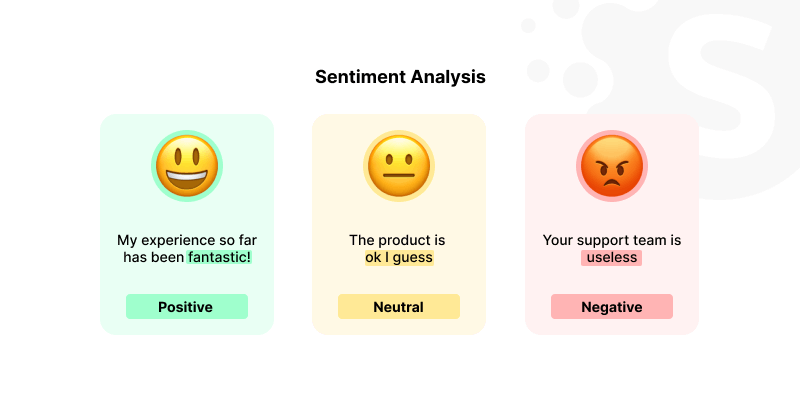This screenshot has height=400, width=800.
Task: Click the text The product is
Action: click(397, 240)
